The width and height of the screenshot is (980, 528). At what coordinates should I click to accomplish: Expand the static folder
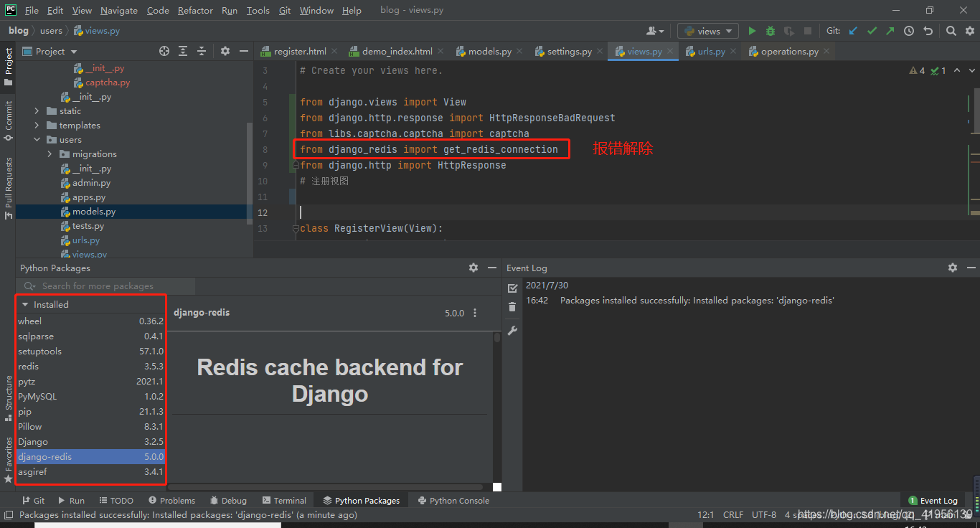click(x=37, y=111)
